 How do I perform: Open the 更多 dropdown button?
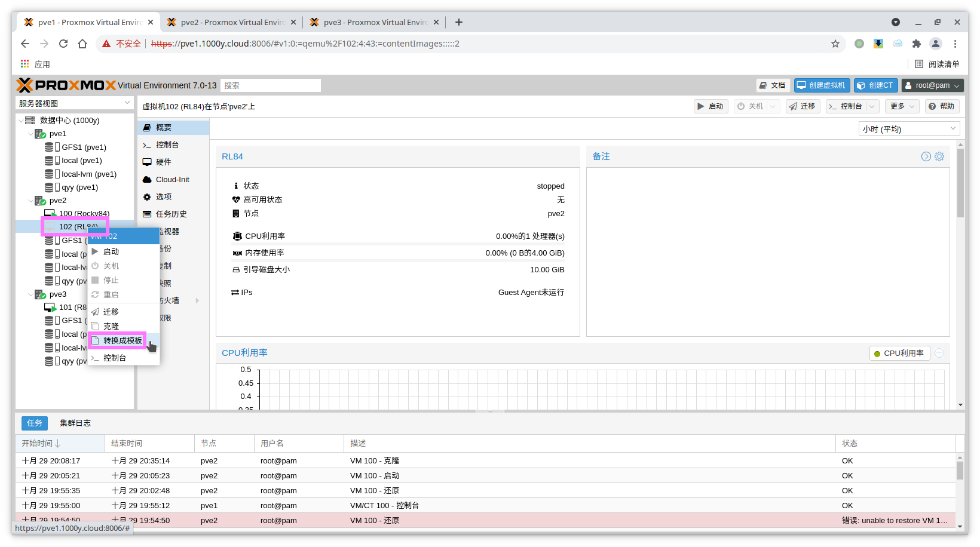[x=902, y=106]
